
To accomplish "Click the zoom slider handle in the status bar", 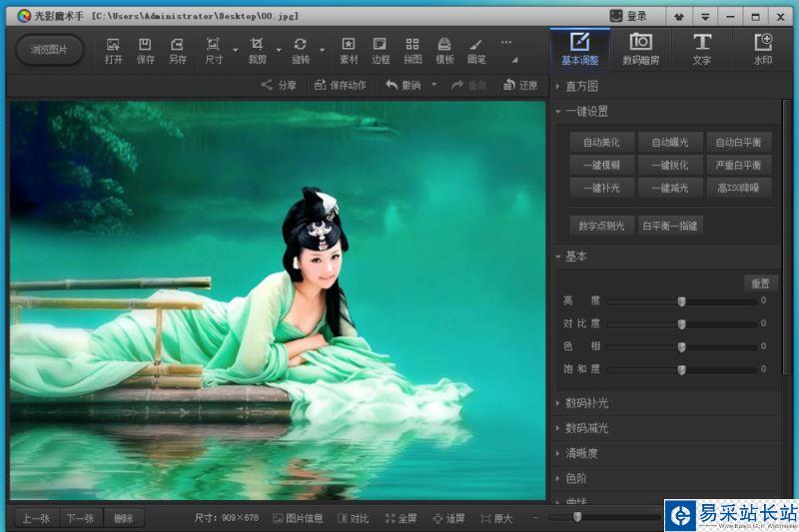I will point(577,517).
